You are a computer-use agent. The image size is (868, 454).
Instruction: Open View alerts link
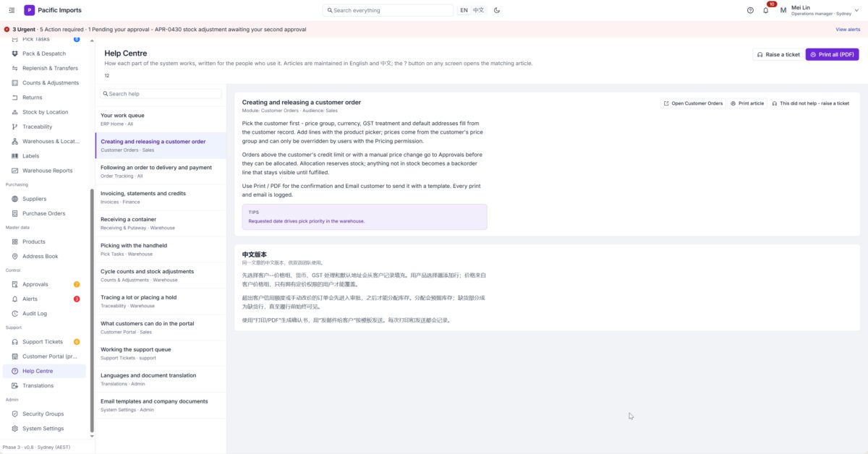[x=848, y=30]
